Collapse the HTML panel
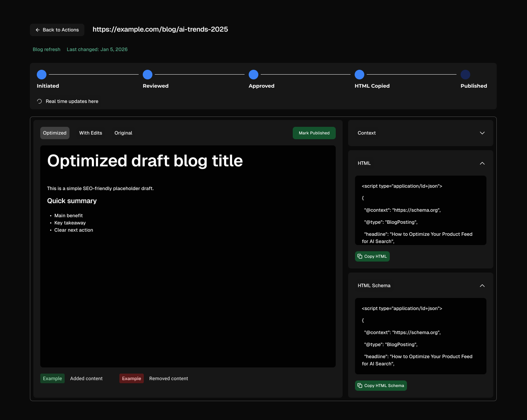Image resolution: width=527 pixels, height=420 pixels. (x=482, y=163)
